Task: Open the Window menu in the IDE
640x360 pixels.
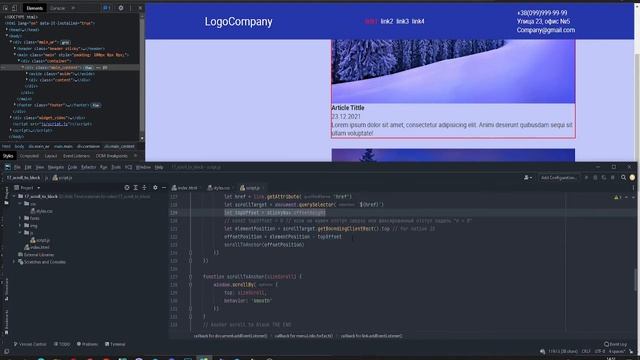Action: pyautogui.click(x=143, y=167)
